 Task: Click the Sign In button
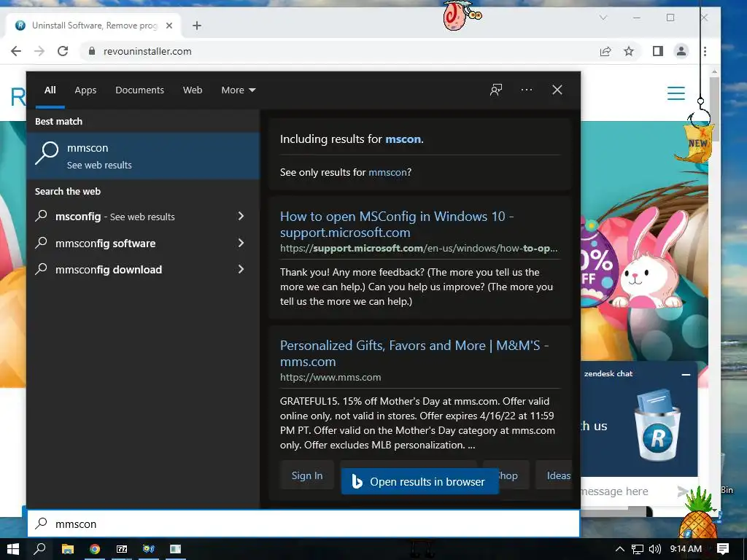[307, 475]
